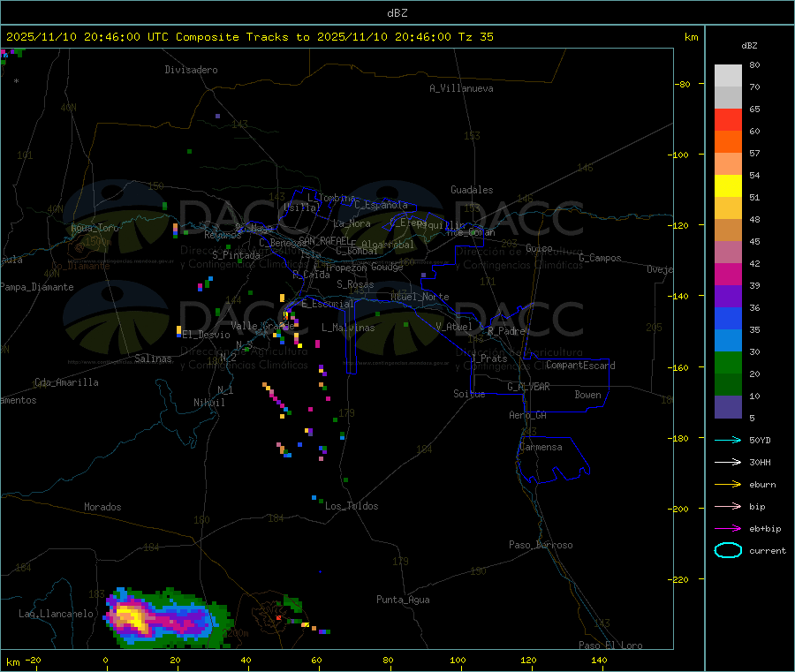
Task: Click the Composite Tracks timestamp header text
Action: pyautogui.click(x=250, y=37)
